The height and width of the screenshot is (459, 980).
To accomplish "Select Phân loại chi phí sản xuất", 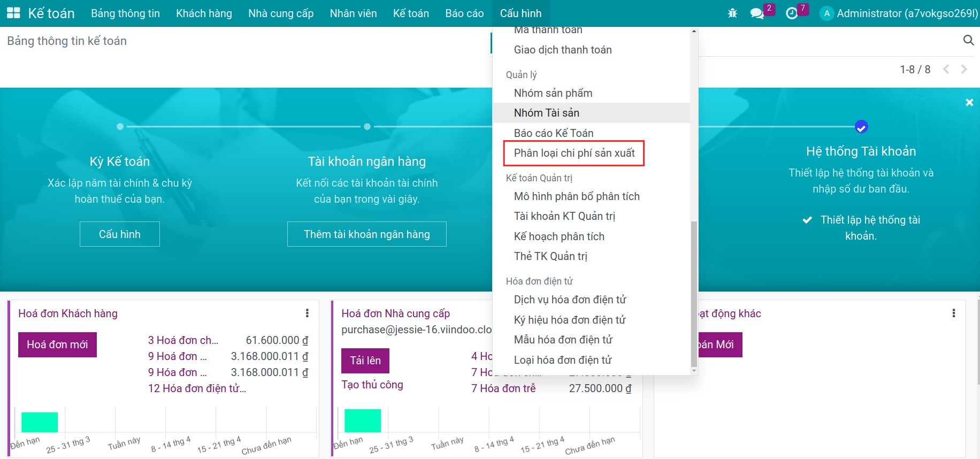I will 574,153.
